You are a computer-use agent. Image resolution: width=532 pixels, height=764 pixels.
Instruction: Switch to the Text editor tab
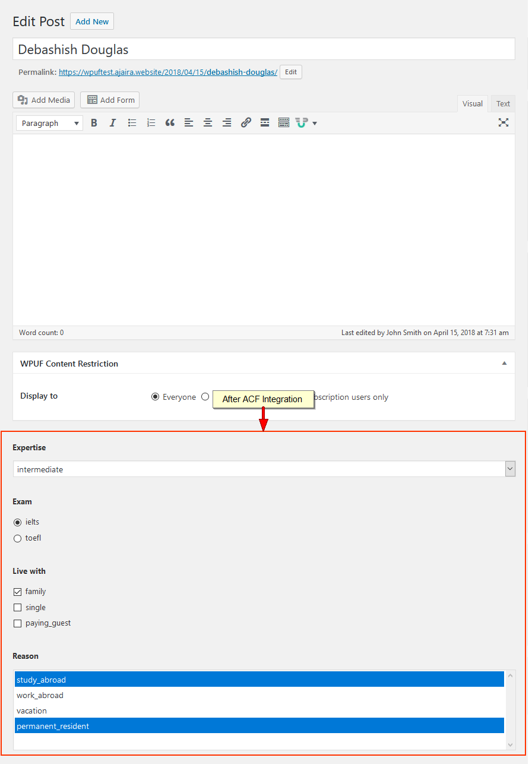[x=503, y=103]
